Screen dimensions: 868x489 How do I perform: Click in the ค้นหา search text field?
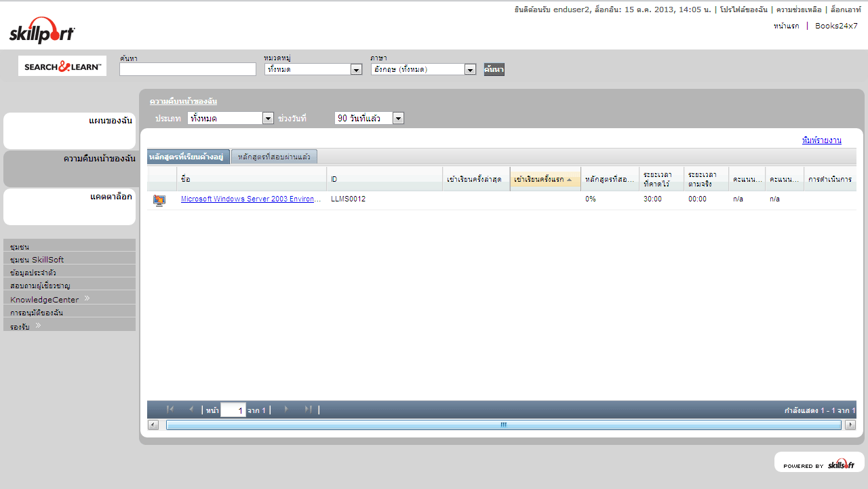pyautogui.click(x=188, y=69)
